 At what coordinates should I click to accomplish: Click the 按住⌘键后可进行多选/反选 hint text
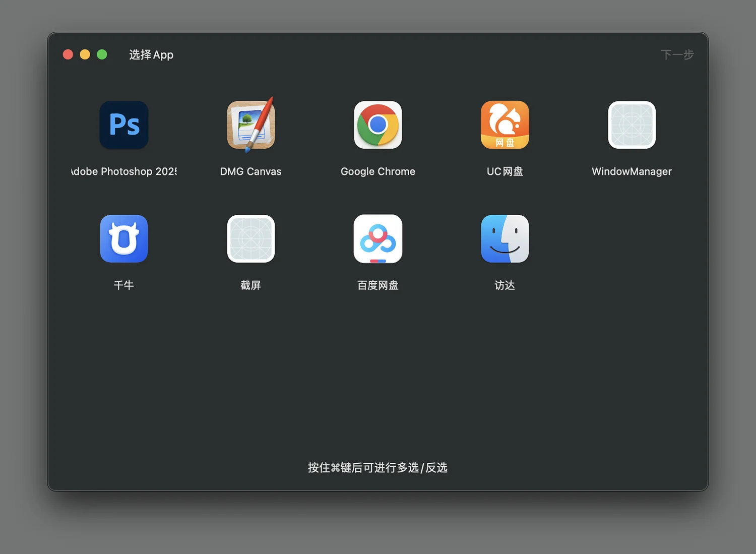coord(378,468)
